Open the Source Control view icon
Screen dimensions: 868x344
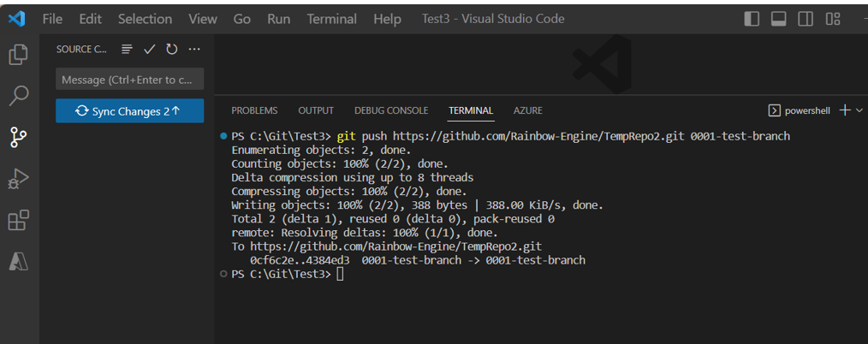pyautogui.click(x=18, y=137)
